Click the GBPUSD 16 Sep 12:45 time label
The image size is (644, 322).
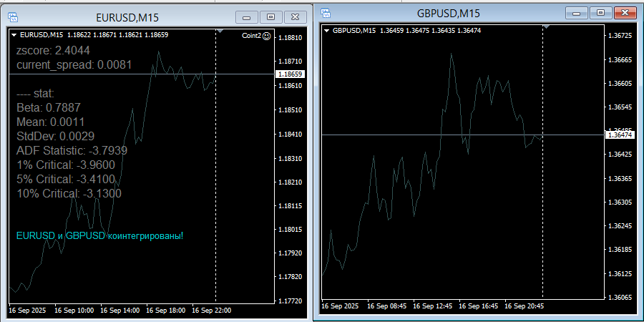pos(432,306)
